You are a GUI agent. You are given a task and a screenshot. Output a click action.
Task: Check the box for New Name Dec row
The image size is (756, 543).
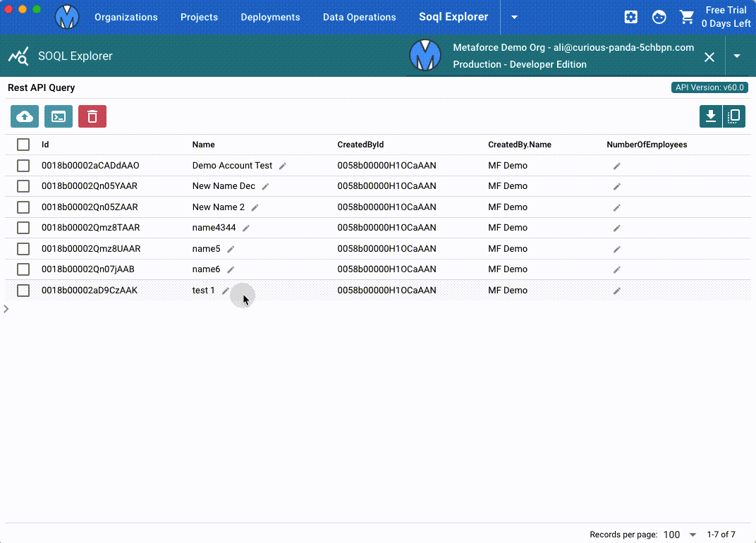(x=23, y=186)
